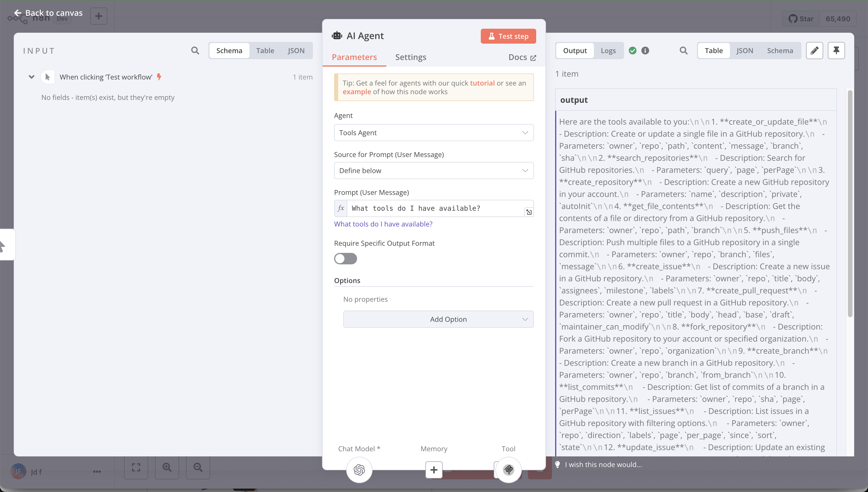Open the OpenAI Chat Model node

[x=359, y=470]
